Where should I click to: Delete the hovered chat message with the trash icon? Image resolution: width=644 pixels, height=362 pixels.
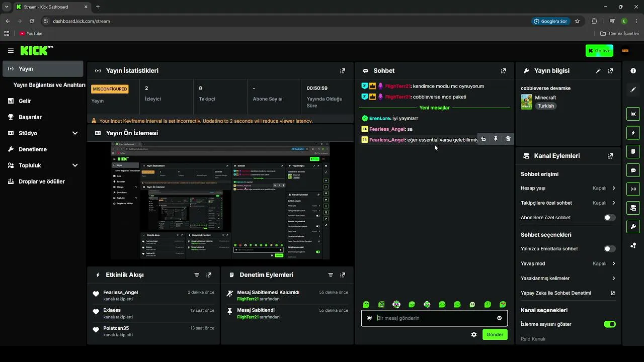508,139
